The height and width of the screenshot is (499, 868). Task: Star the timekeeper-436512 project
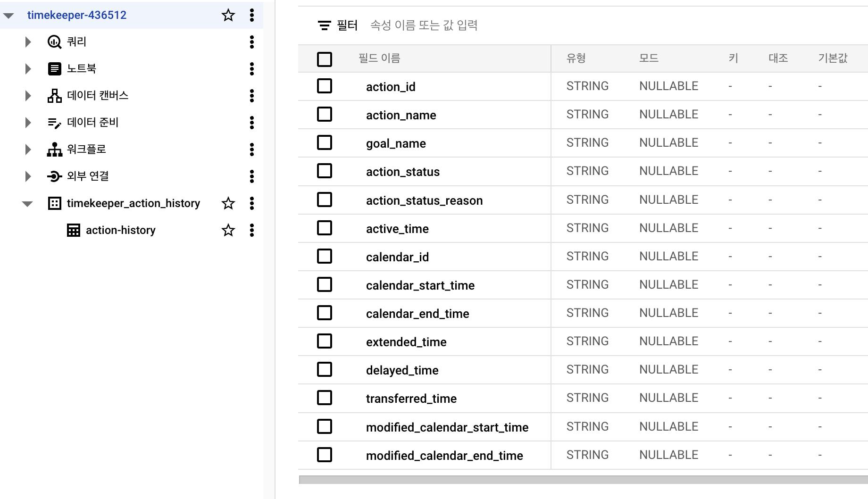pos(228,15)
